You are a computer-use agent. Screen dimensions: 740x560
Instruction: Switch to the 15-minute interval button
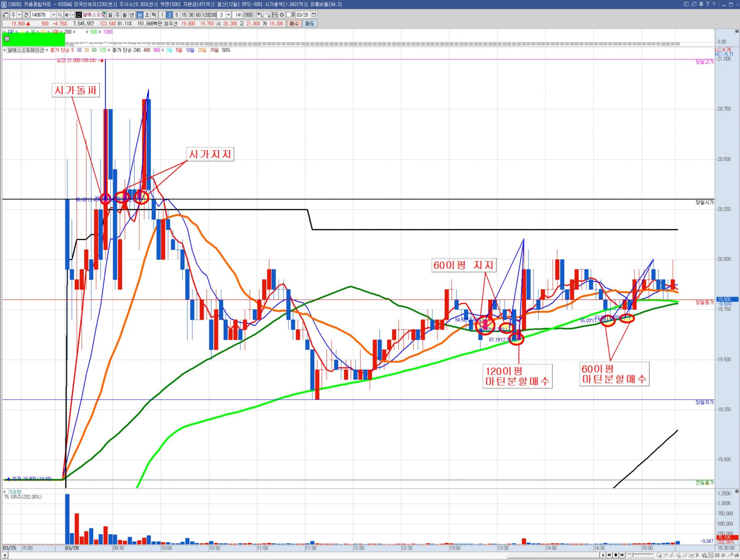[184, 15]
